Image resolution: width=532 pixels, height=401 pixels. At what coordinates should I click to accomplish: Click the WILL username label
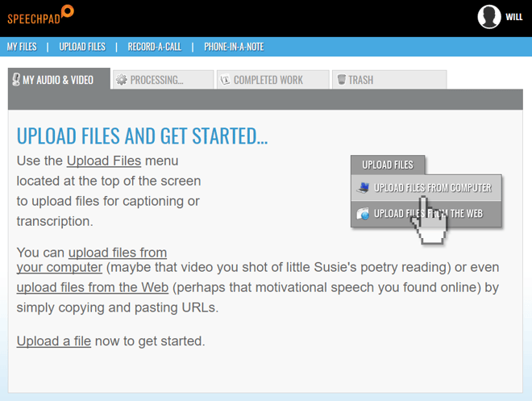514,17
